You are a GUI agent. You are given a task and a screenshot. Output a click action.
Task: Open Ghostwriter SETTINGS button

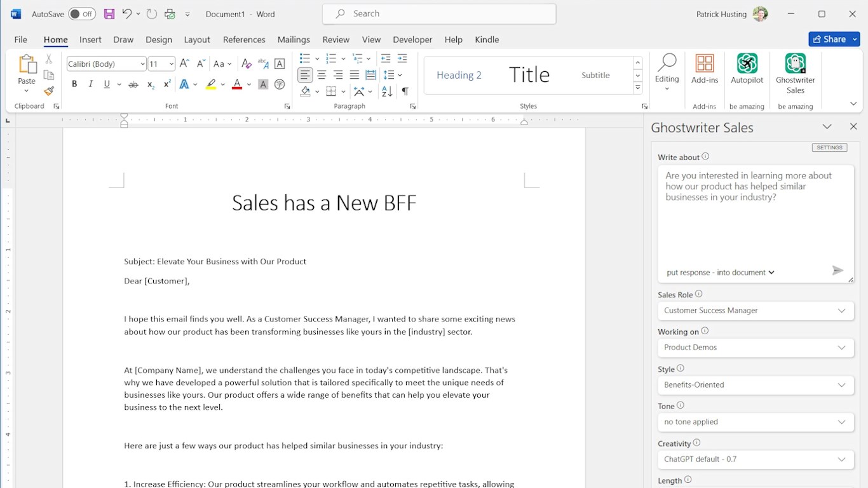pos(829,147)
